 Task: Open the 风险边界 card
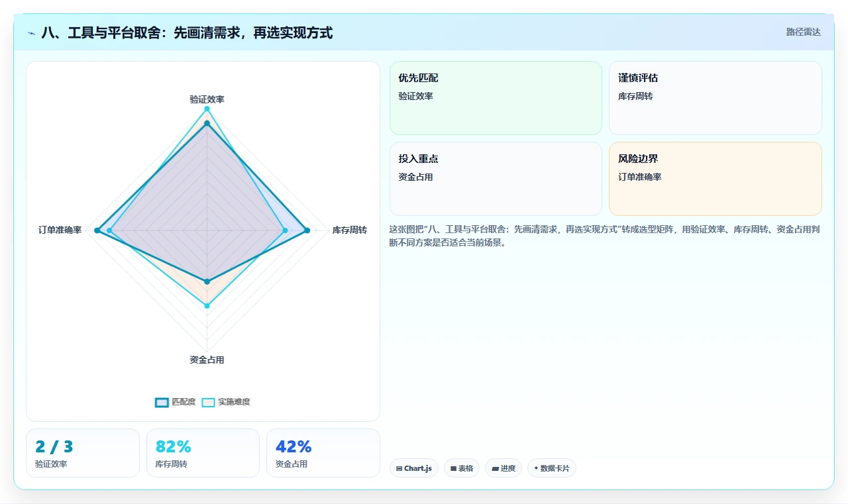pos(715,179)
